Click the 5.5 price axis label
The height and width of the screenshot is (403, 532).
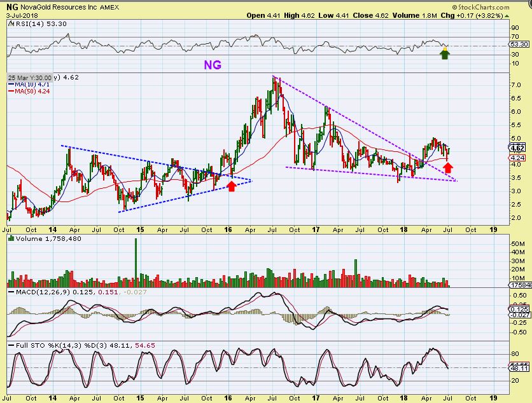point(516,125)
